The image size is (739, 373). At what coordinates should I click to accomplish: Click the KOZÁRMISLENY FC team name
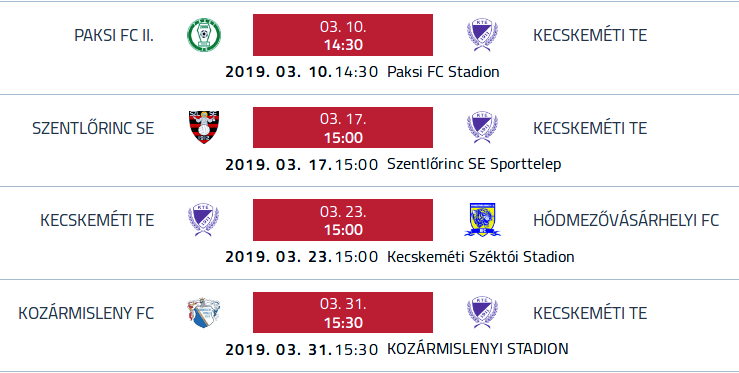[x=86, y=313]
